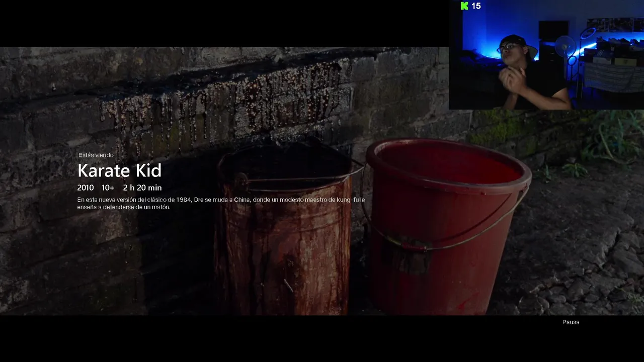The image size is (644, 362).
Task: Click the 10+ age rating
Action: (108, 188)
